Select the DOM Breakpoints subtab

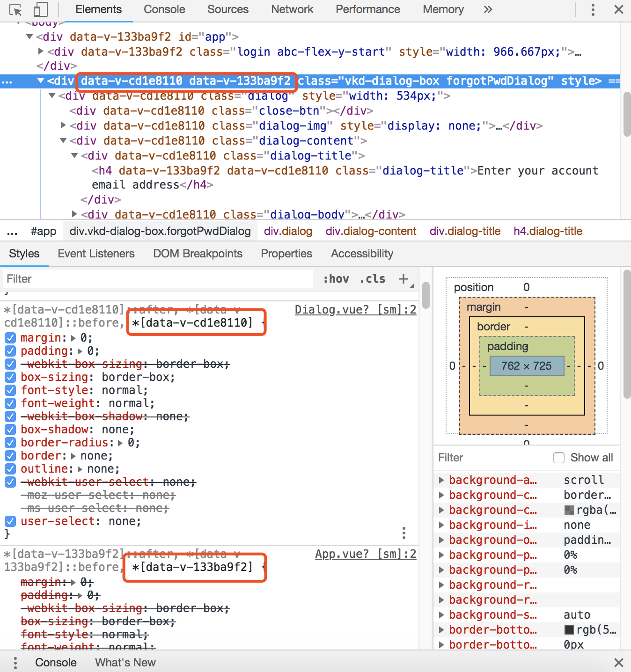[x=198, y=254]
